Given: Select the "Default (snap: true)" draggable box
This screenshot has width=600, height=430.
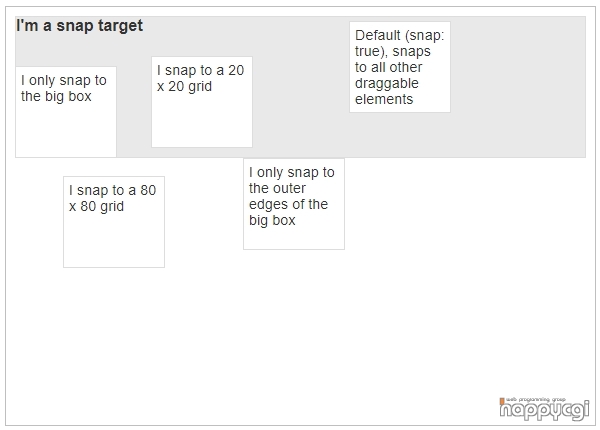Looking at the screenshot, I should point(400,67).
